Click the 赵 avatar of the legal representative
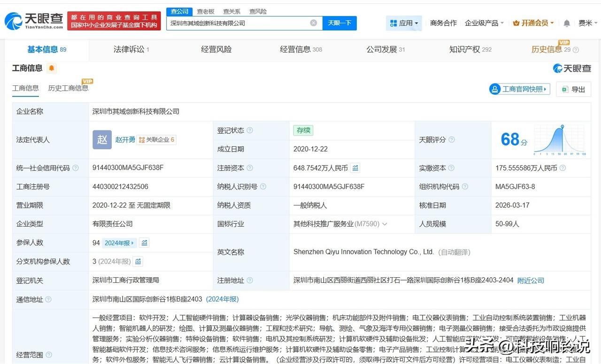The image size is (601, 364). (x=102, y=140)
